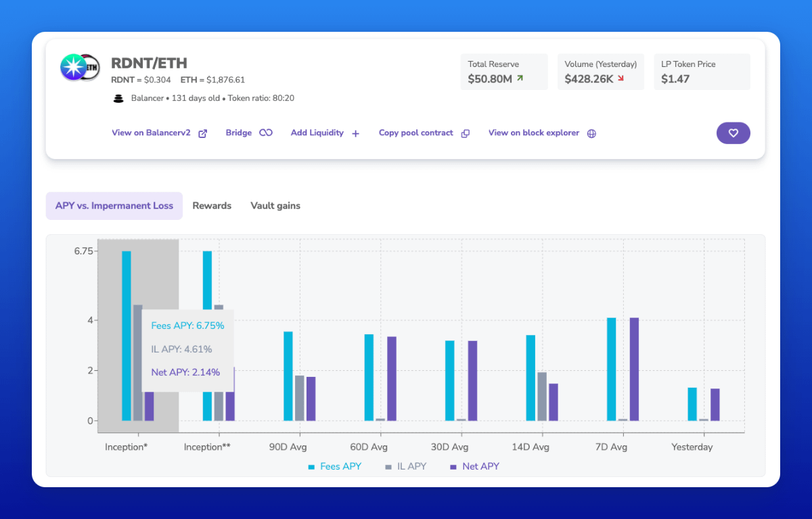This screenshot has height=519, width=812.
Task: Click the external link icon beside View on Balancerv2
Action: (x=202, y=133)
